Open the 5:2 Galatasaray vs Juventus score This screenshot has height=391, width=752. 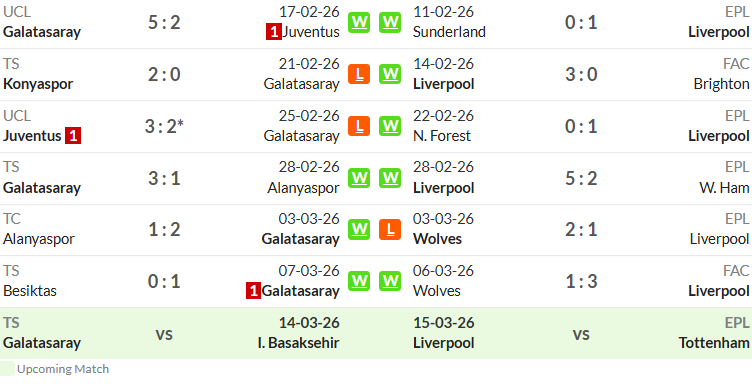(x=164, y=23)
